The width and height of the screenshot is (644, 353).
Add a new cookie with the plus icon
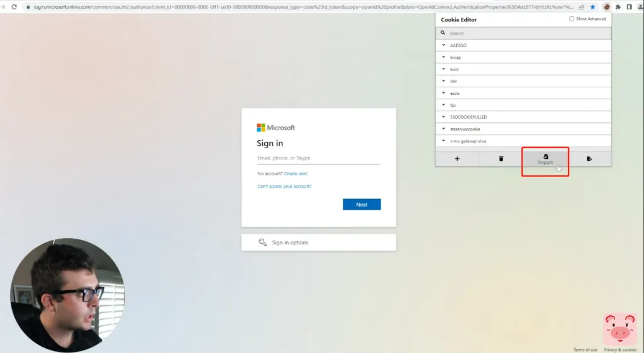457,159
